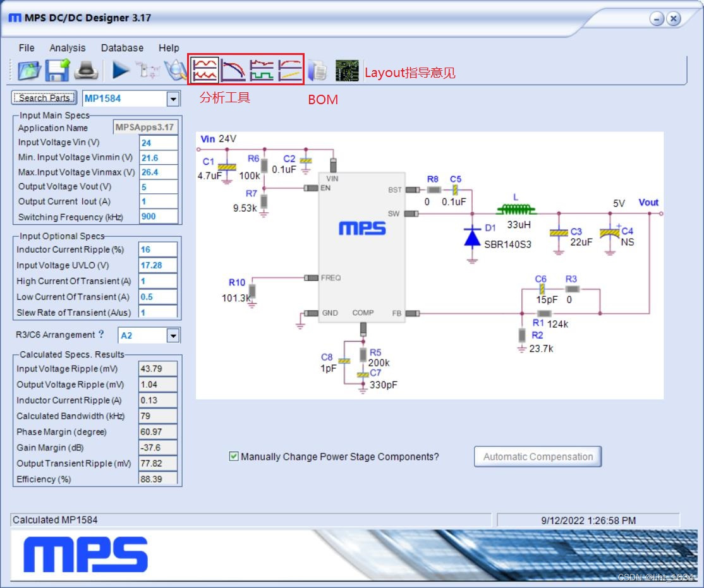
Task: Click the Automatic Compensation button
Action: (538, 457)
